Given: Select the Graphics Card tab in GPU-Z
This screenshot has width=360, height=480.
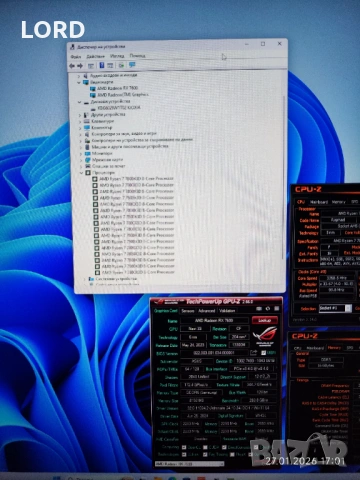Looking at the screenshot, I should [x=166, y=311].
